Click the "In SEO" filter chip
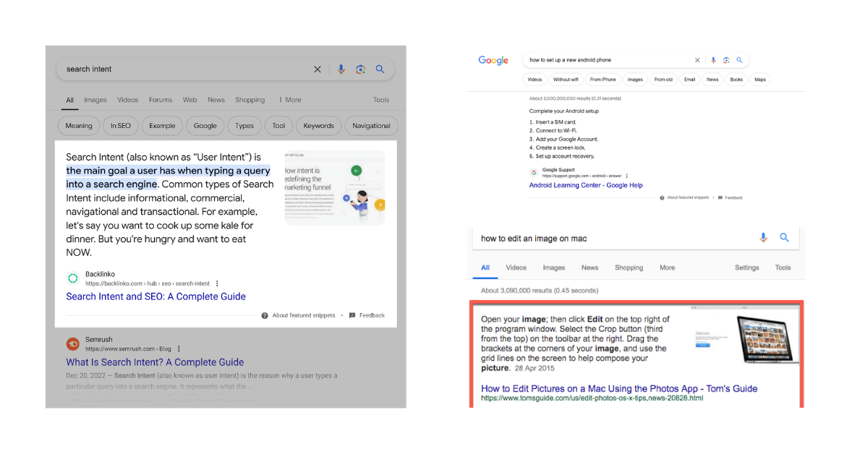 [121, 126]
